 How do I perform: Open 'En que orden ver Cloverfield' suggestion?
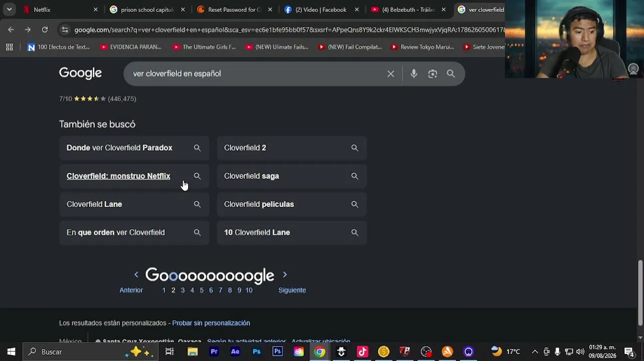pos(134,233)
